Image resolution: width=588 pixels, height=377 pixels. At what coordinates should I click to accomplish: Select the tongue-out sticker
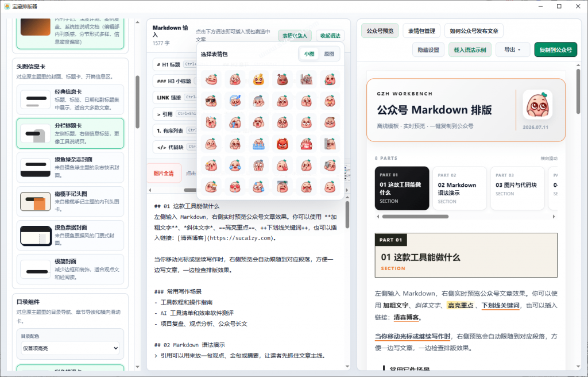(235, 80)
